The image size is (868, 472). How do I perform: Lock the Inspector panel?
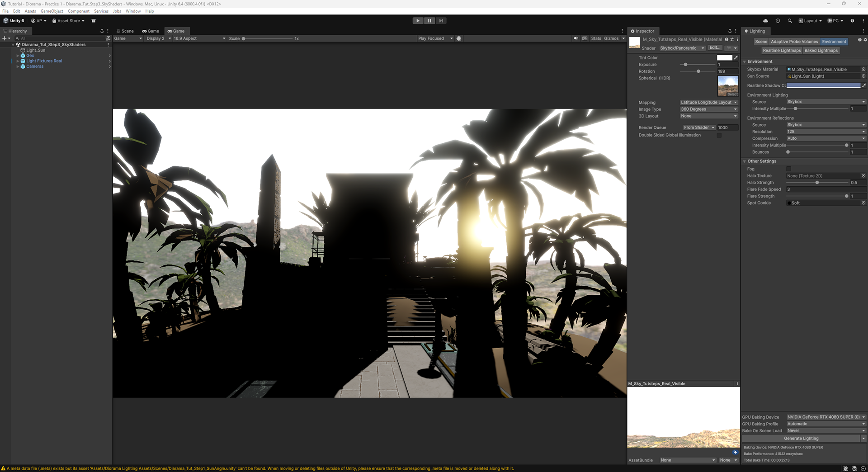coord(730,31)
